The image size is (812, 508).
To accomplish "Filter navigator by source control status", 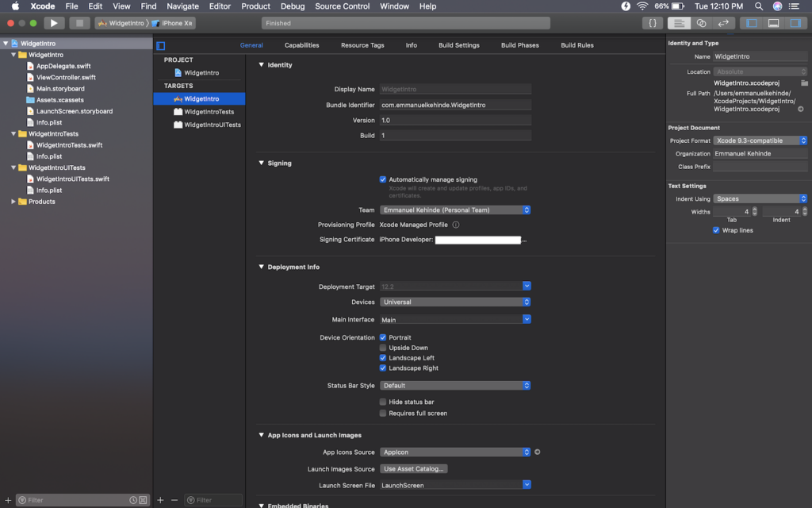I will pyautogui.click(x=143, y=500).
